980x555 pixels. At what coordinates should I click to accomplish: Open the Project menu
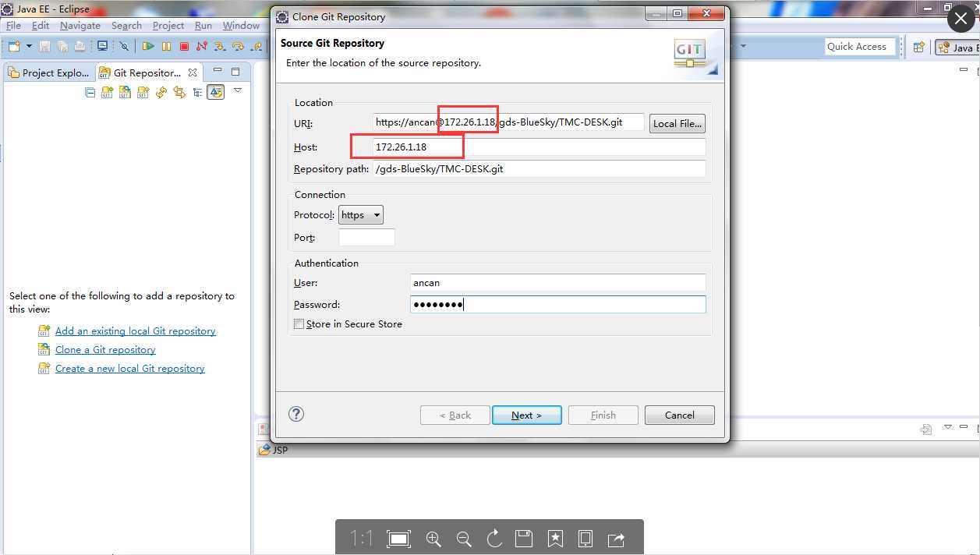click(x=168, y=26)
